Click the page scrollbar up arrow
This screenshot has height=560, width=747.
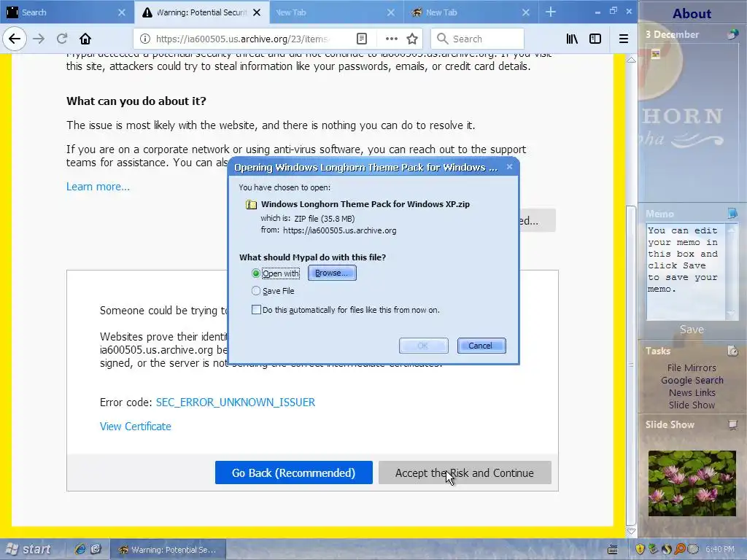[x=631, y=60]
